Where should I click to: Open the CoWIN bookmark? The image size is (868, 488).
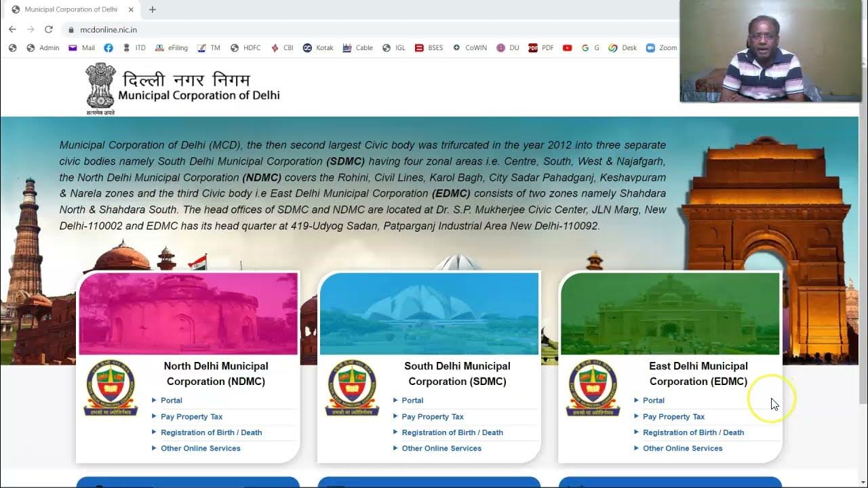pos(470,48)
